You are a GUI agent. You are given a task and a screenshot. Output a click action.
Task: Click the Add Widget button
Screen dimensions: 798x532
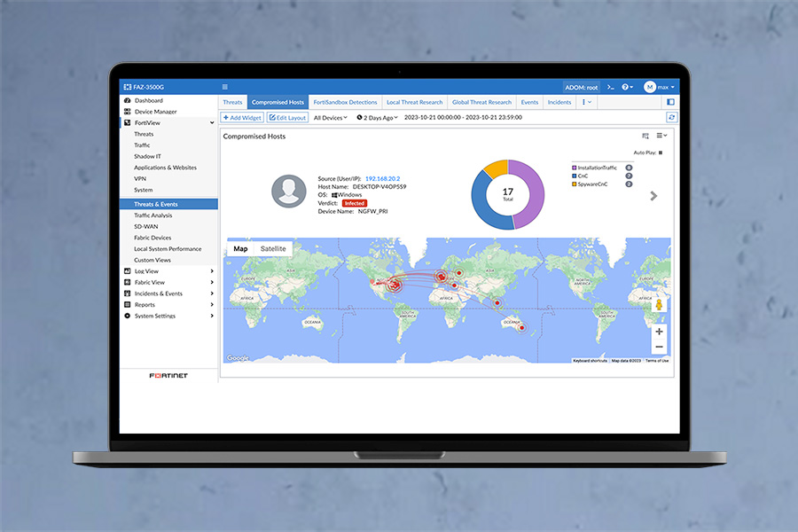[242, 118]
